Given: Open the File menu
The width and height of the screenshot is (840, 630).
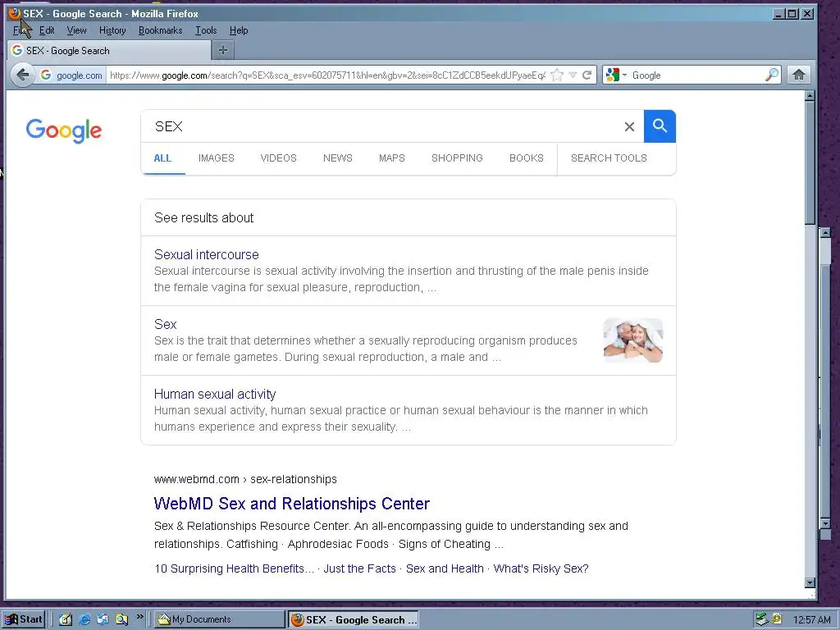Looking at the screenshot, I should (21, 30).
